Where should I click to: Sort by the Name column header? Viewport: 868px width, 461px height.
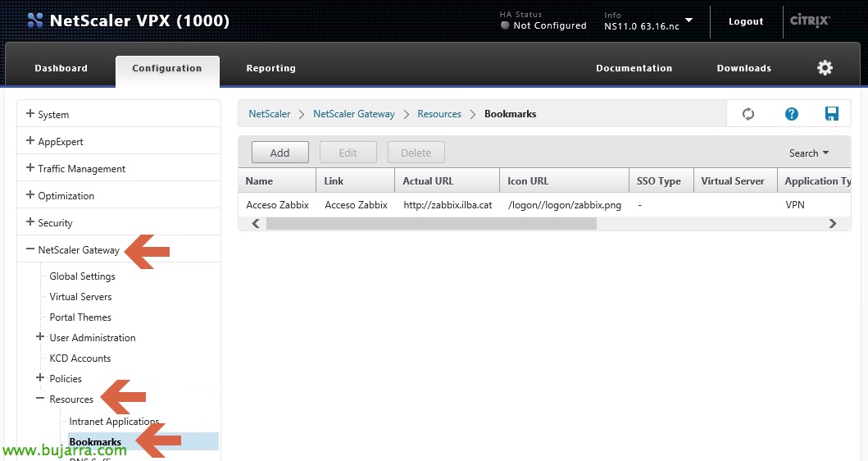pyautogui.click(x=277, y=180)
